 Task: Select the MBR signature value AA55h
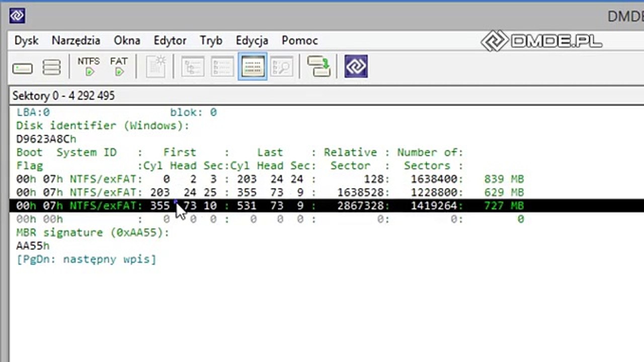coord(33,246)
